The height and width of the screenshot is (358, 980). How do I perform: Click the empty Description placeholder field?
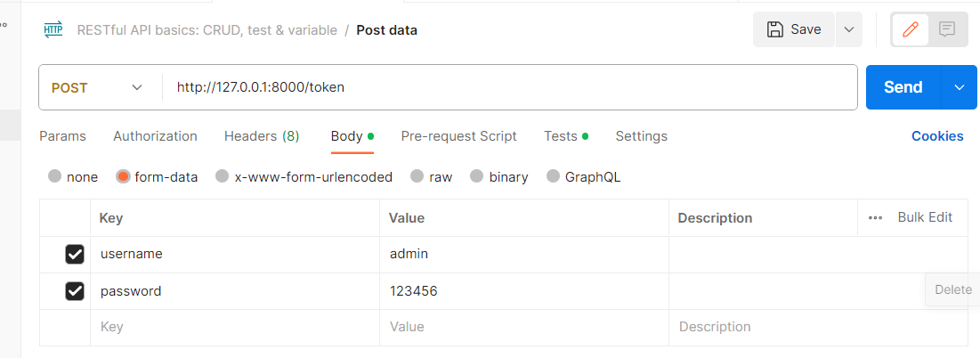pos(818,327)
